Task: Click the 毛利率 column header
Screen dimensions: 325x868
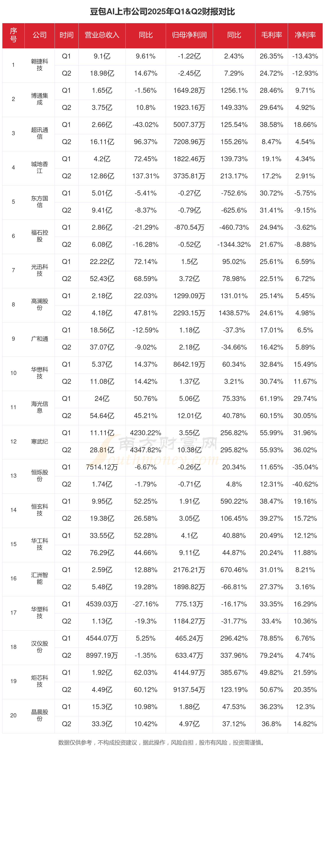Action: [271, 35]
